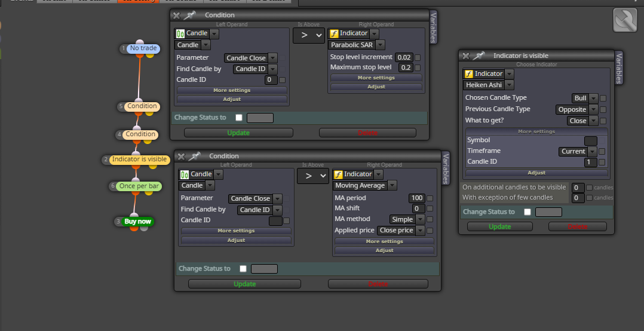Toggle checkbox next to Stop level increment
Image resolution: width=644 pixels, height=331 pixels.
[x=418, y=57]
